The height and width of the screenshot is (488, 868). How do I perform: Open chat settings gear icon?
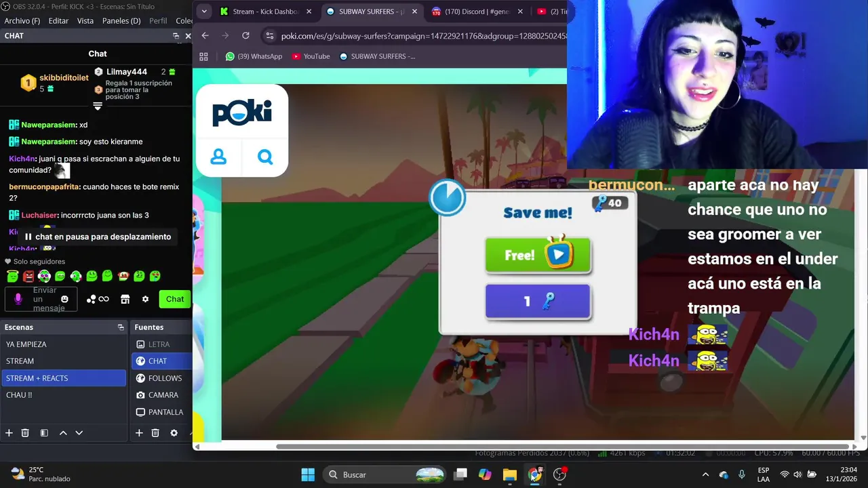coord(145,299)
